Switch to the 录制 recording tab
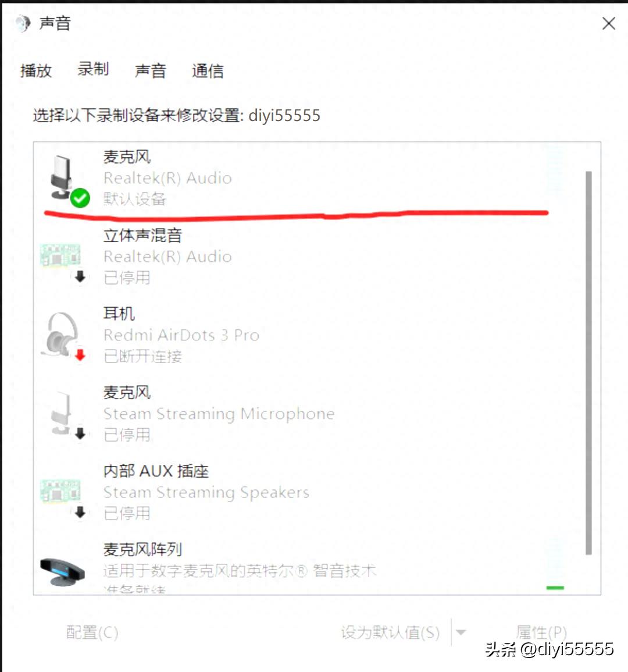 93,69
